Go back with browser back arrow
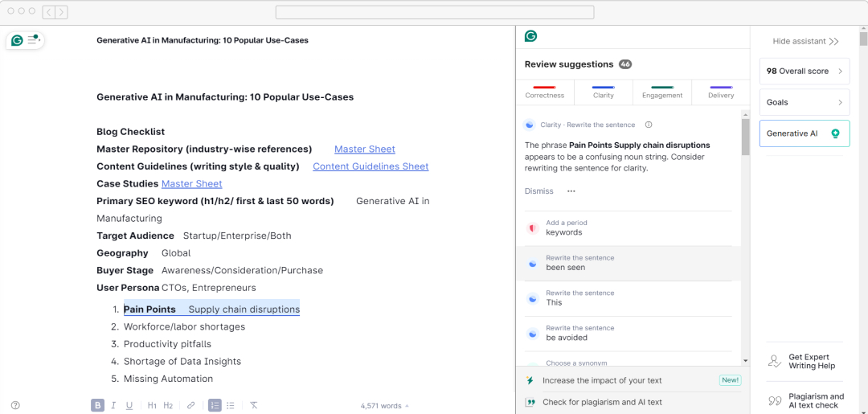The image size is (868, 414). click(x=48, y=12)
